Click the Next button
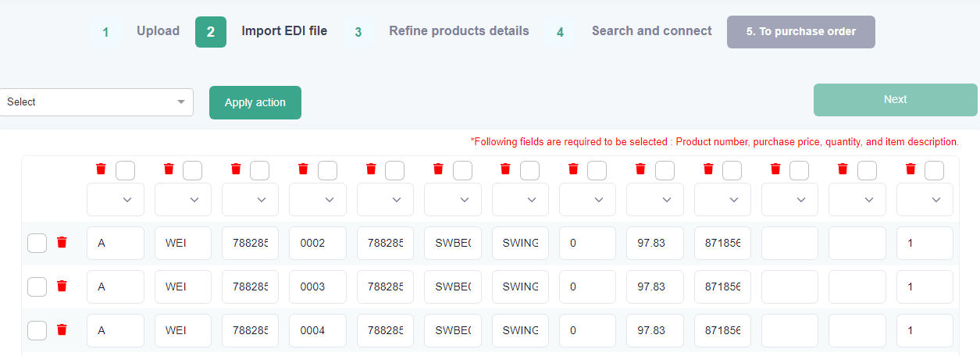This screenshot has width=980, height=356. (895, 100)
